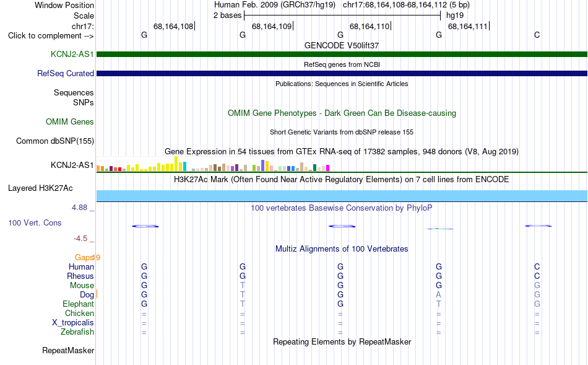The height and width of the screenshot is (365, 588).
Task: Click the C base in the Rhesus row
Action: click(x=537, y=276)
